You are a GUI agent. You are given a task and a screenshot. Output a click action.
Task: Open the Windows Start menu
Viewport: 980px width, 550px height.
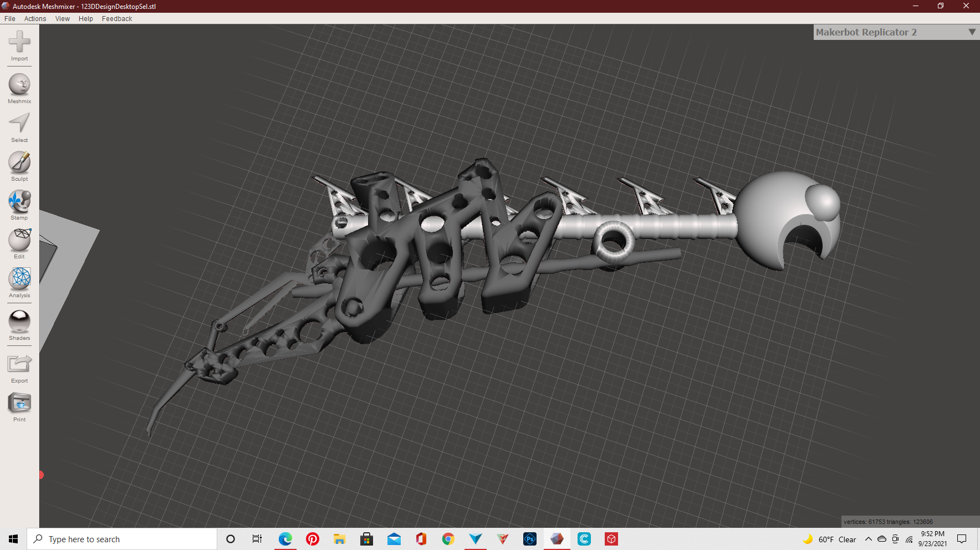[13, 539]
